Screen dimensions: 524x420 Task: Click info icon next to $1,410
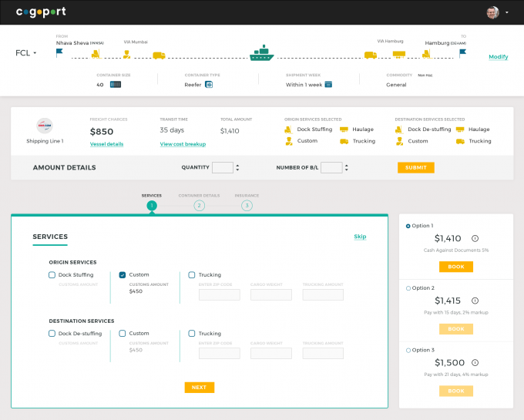pyautogui.click(x=475, y=238)
